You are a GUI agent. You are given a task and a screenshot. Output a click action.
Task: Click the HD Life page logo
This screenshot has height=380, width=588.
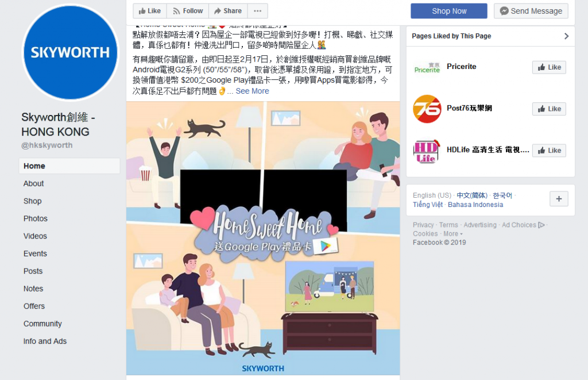(427, 151)
